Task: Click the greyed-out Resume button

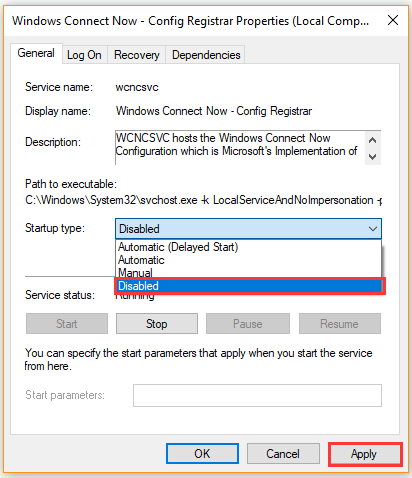Action: tap(340, 324)
